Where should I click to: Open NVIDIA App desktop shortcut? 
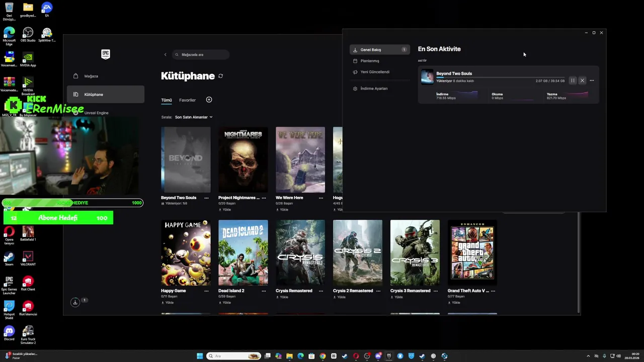[x=28, y=59]
